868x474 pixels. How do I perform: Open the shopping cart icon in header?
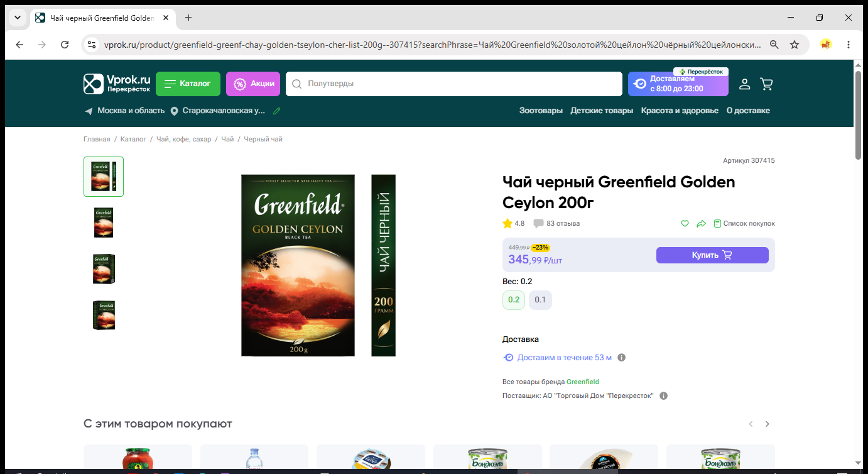point(766,84)
